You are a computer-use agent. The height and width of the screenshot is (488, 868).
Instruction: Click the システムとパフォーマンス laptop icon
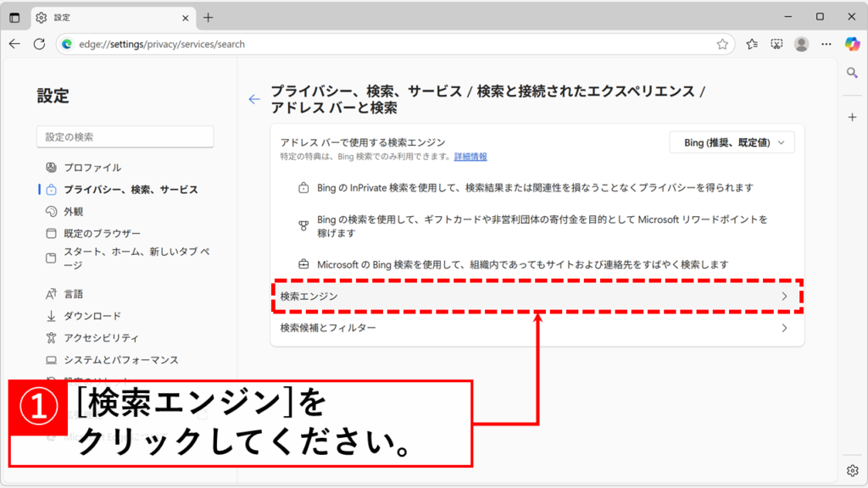pyautogui.click(x=51, y=359)
